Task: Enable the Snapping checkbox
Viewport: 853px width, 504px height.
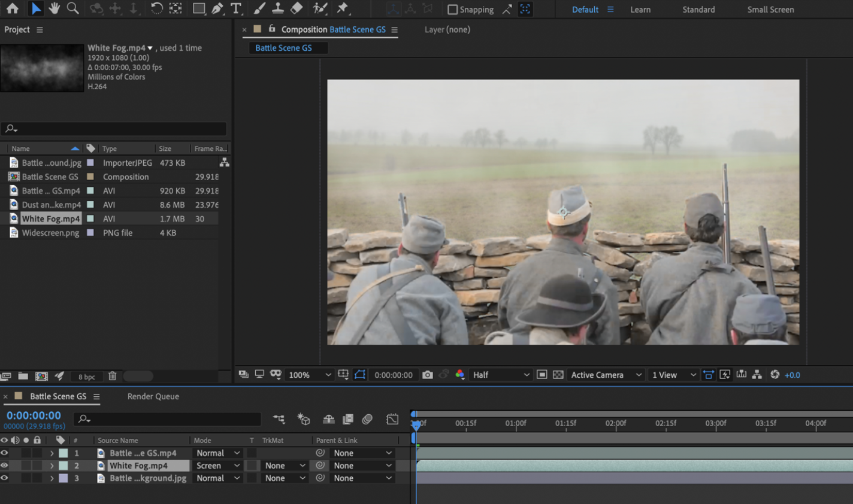Action: click(453, 10)
